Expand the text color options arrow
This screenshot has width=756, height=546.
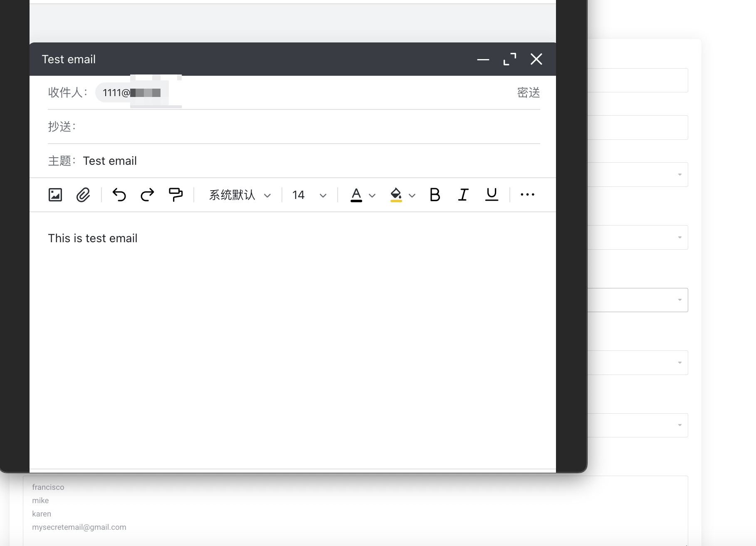(x=372, y=195)
